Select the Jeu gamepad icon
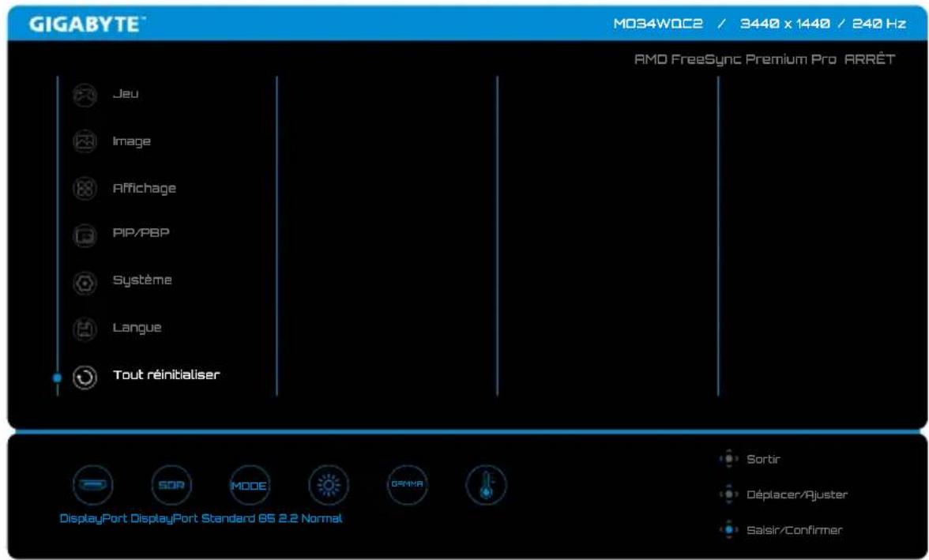 (x=85, y=95)
